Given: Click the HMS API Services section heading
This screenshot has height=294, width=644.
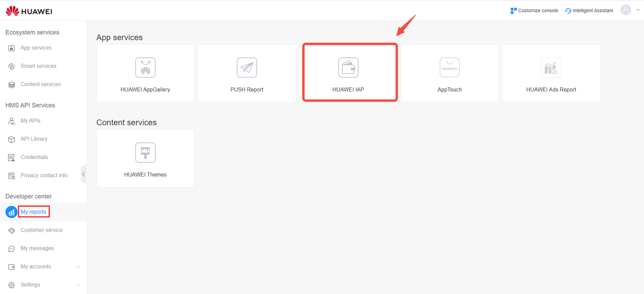Looking at the screenshot, I should click(x=30, y=106).
